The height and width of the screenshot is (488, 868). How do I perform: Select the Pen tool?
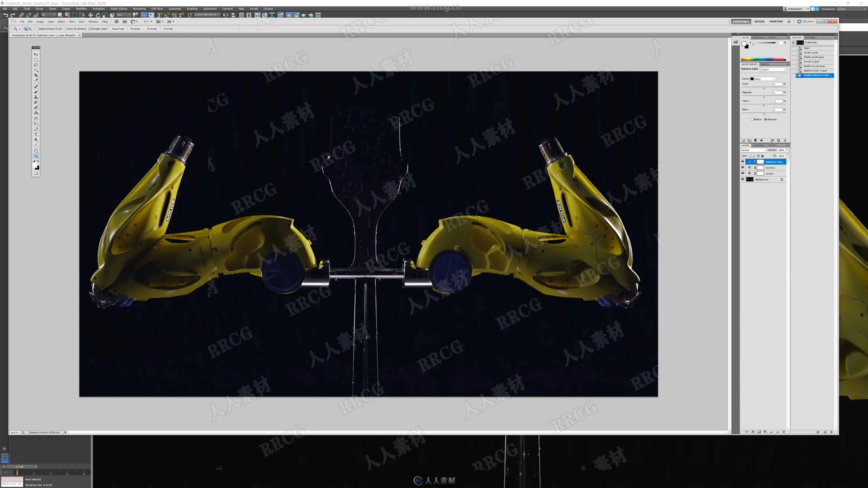pyautogui.click(x=36, y=129)
